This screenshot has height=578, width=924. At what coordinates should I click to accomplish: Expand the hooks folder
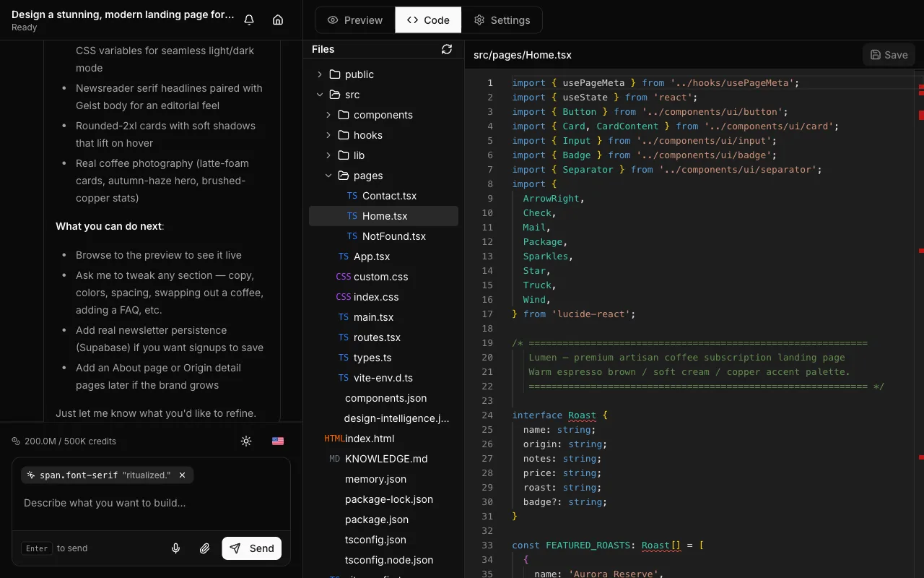(x=383, y=135)
